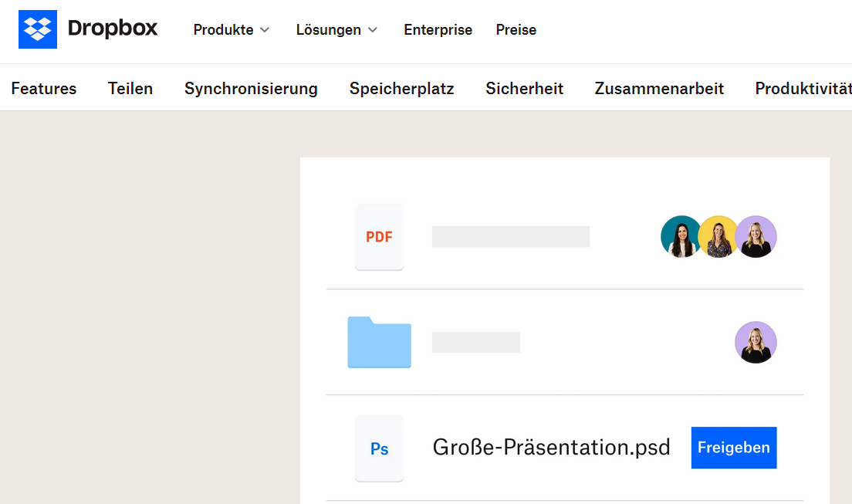The height and width of the screenshot is (504, 852).
Task: Select the Features tab
Action: [44, 88]
